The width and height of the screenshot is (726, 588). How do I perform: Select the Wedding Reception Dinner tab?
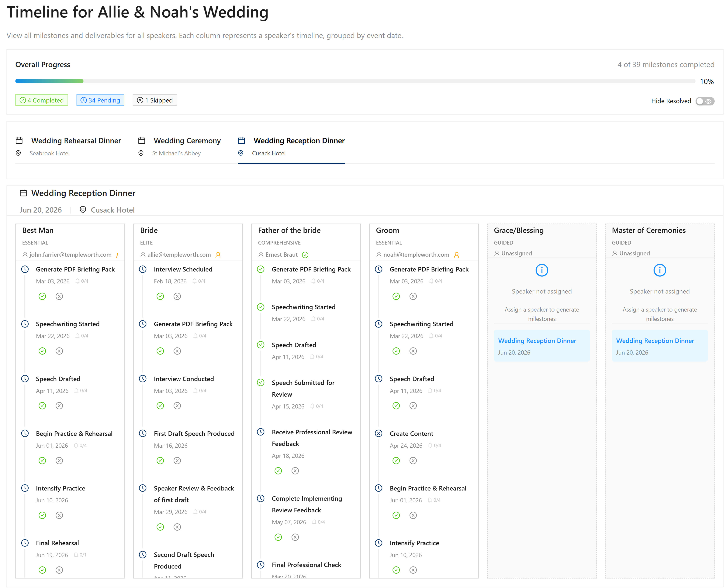coord(291,147)
